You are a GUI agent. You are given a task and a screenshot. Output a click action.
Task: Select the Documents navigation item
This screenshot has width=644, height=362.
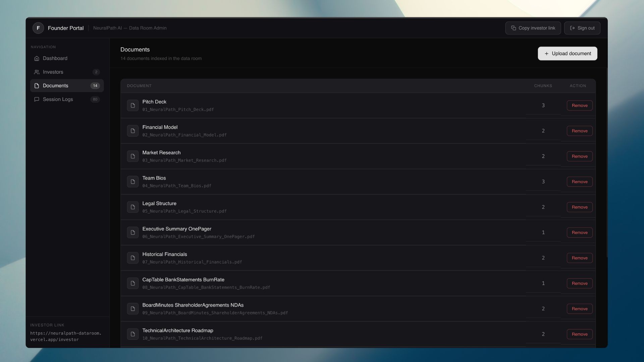click(x=67, y=86)
